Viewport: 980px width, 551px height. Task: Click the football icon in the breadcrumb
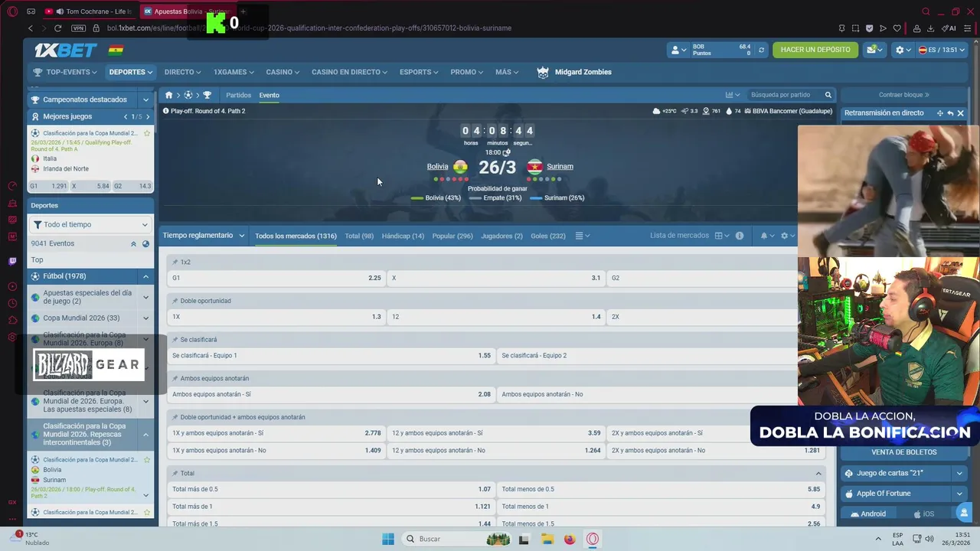(188, 95)
